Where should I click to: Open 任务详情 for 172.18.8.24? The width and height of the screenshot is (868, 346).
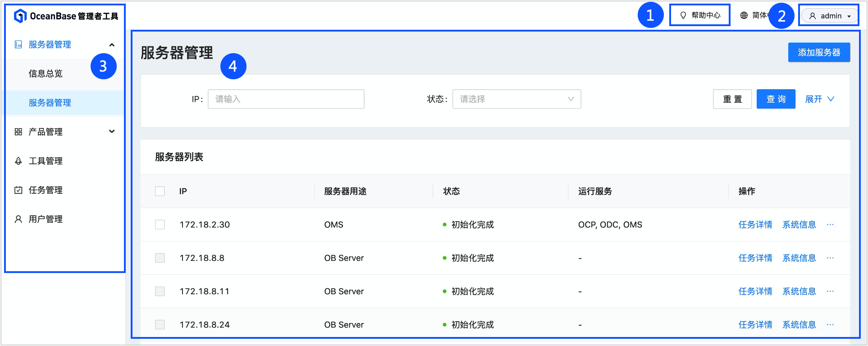coord(755,324)
